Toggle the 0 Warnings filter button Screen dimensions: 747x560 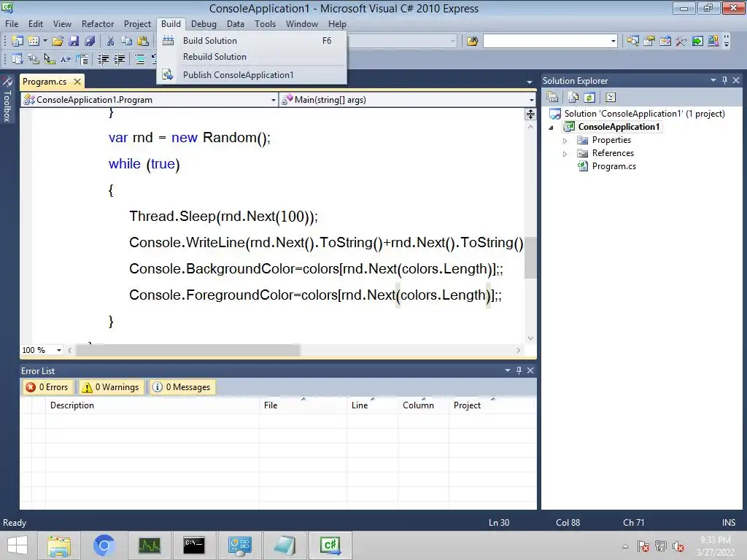point(112,387)
